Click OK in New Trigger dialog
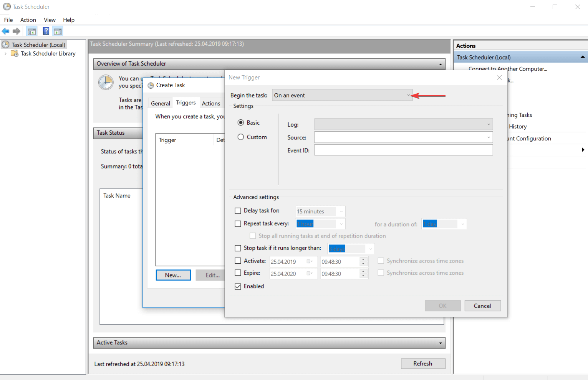The width and height of the screenshot is (588, 380). coord(443,306)
